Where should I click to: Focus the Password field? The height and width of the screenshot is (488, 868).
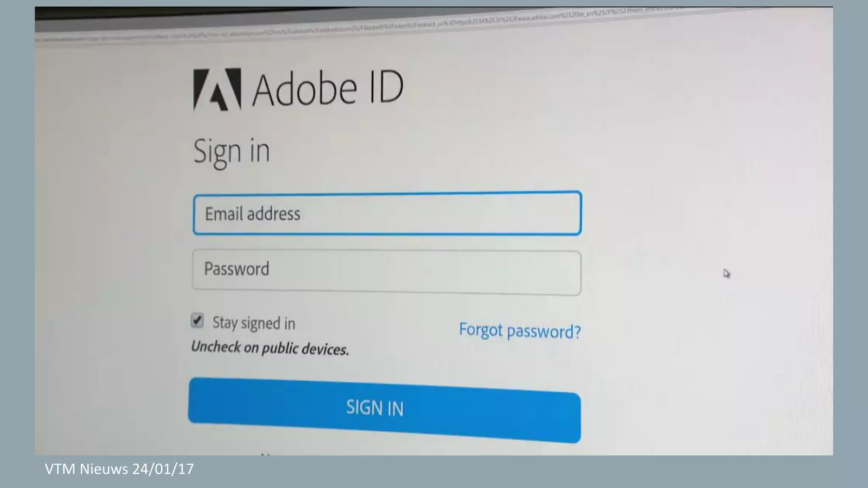click(387, 272)
